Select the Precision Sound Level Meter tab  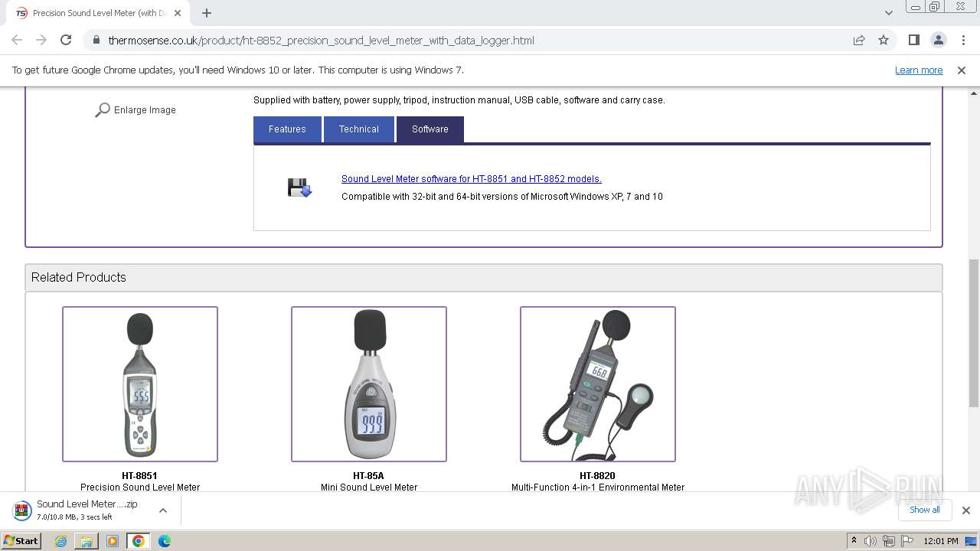[100, 13]
